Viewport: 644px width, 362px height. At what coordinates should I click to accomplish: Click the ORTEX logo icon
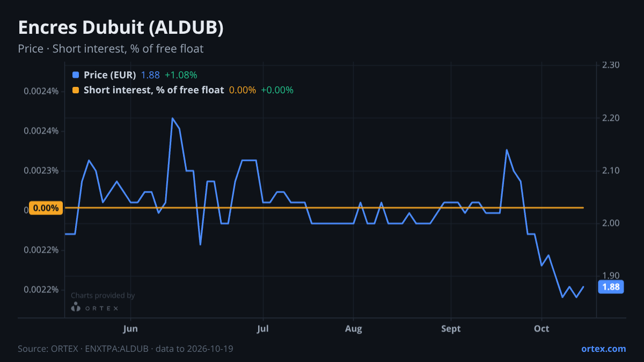(76, 307)
